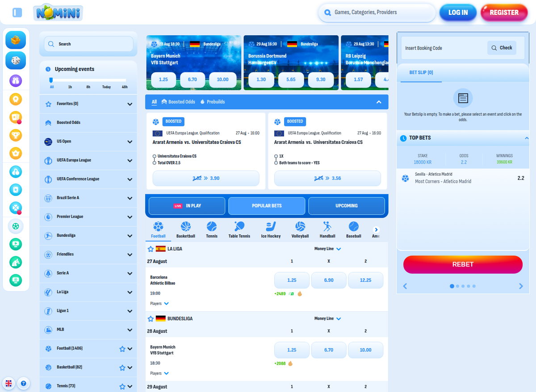Screen dimensions: 536x392
Task: Set upcoming events slider to Today
Action: pos(106,87)
